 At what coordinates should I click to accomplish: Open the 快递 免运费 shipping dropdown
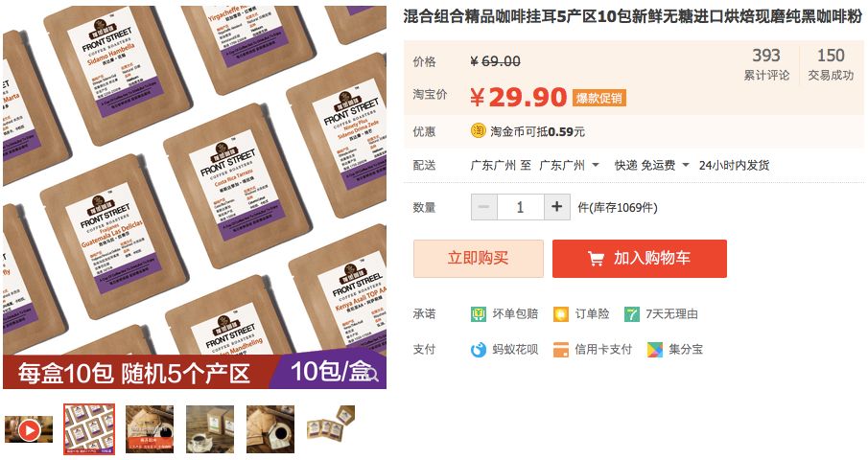[x=651, y=165]
